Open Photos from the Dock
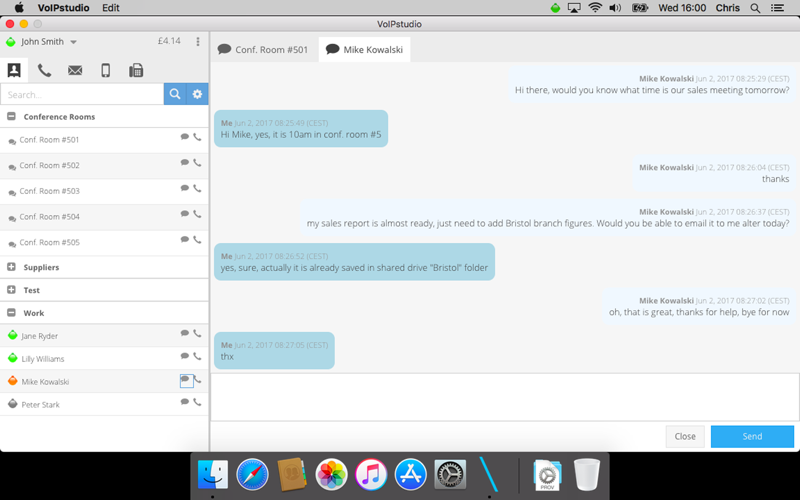800x500 pixels. point(332,474)
